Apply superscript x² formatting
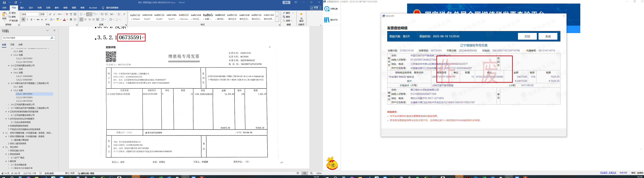 point(46,20)
